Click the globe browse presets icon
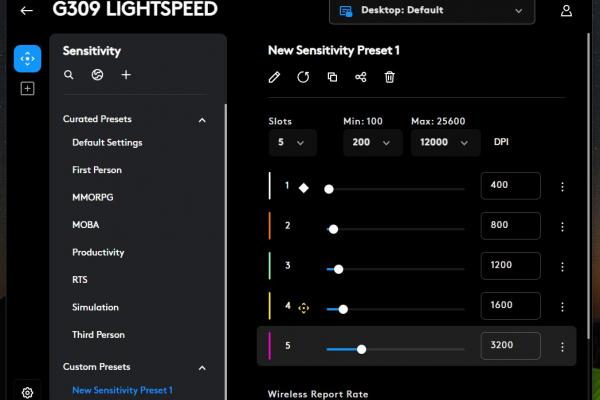600x400 pixels. click(97, 75)
